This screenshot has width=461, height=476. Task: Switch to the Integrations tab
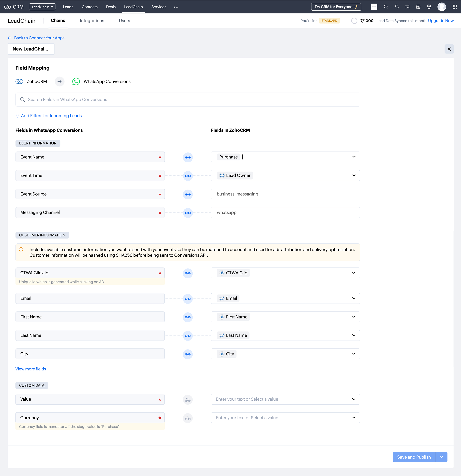[92, 21]
